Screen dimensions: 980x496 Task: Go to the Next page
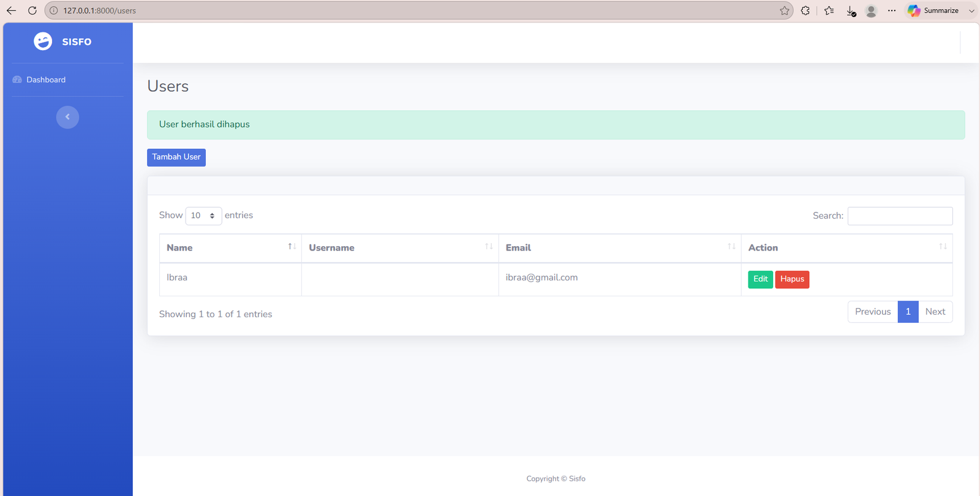[x=935, y=312]
